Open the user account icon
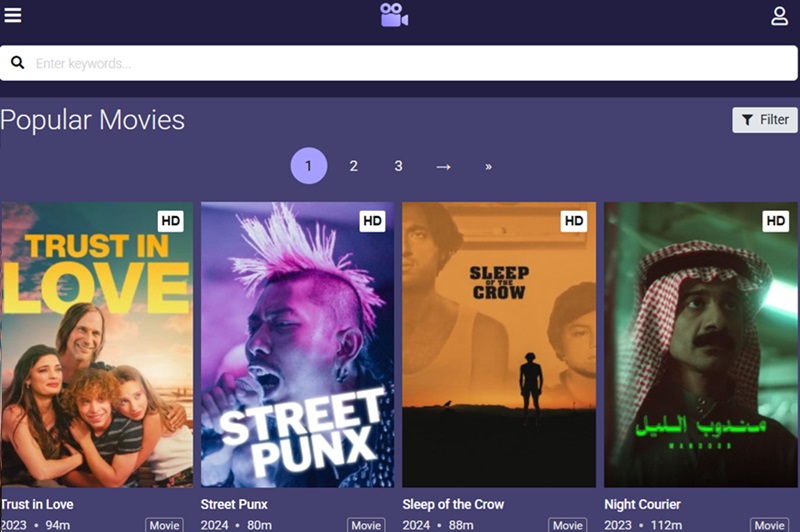The height and width of the screenshot is (532, 800). [779, 16]
